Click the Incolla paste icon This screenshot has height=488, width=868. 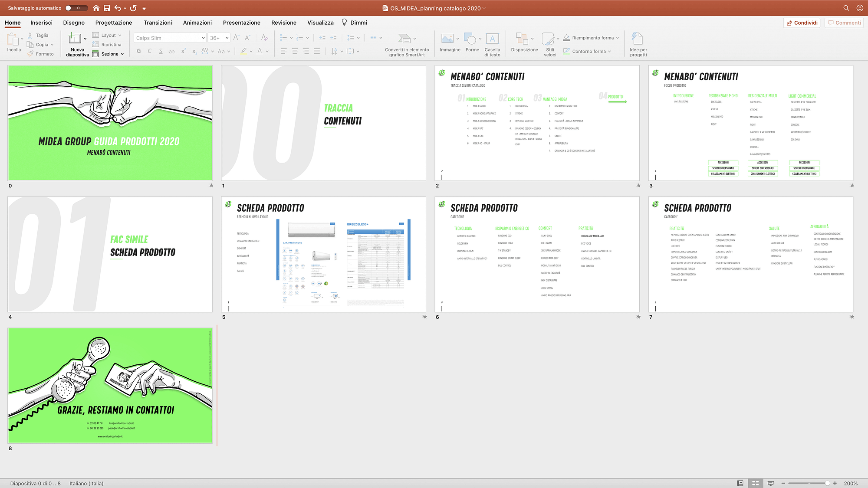tap(13, 39)
